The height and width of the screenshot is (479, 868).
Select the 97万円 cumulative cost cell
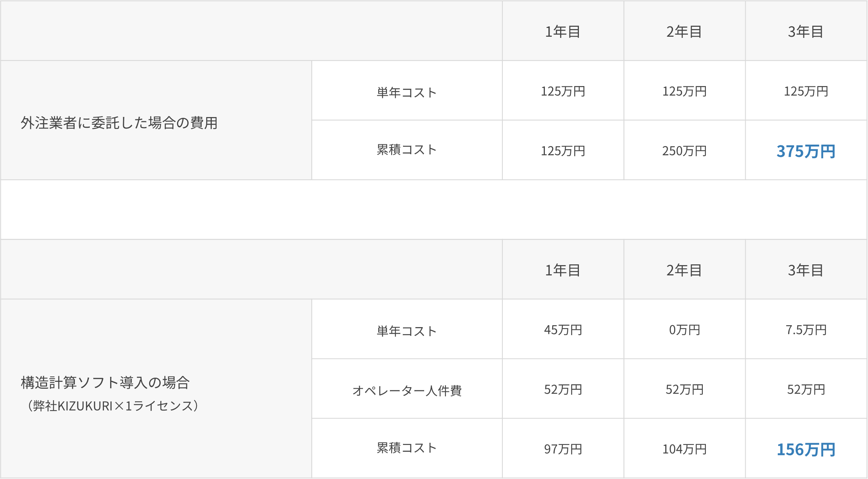coord(563,449)
